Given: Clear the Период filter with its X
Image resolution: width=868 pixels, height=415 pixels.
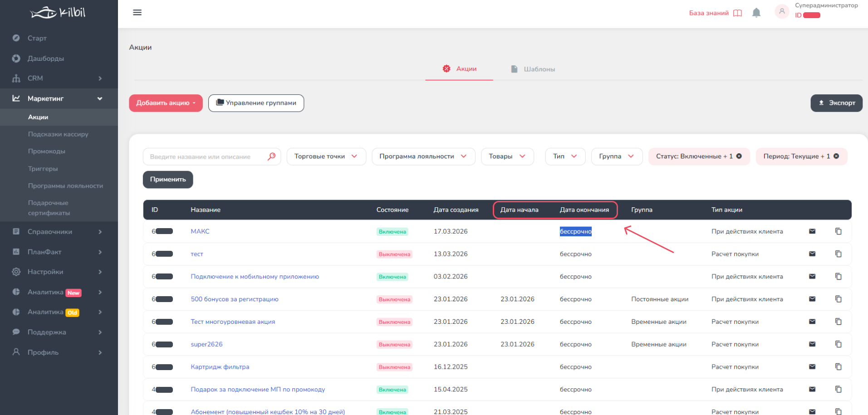Looking at the screenshot, I should (836, 156).
